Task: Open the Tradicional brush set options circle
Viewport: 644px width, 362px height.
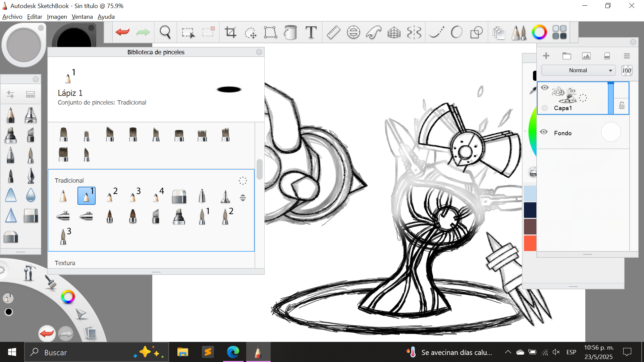Action: (243, 181)
